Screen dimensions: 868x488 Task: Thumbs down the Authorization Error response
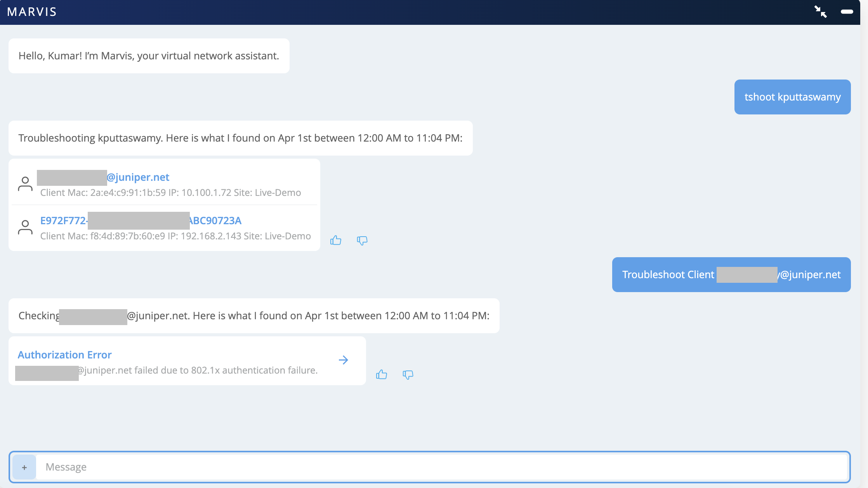[x=408, y=374]
